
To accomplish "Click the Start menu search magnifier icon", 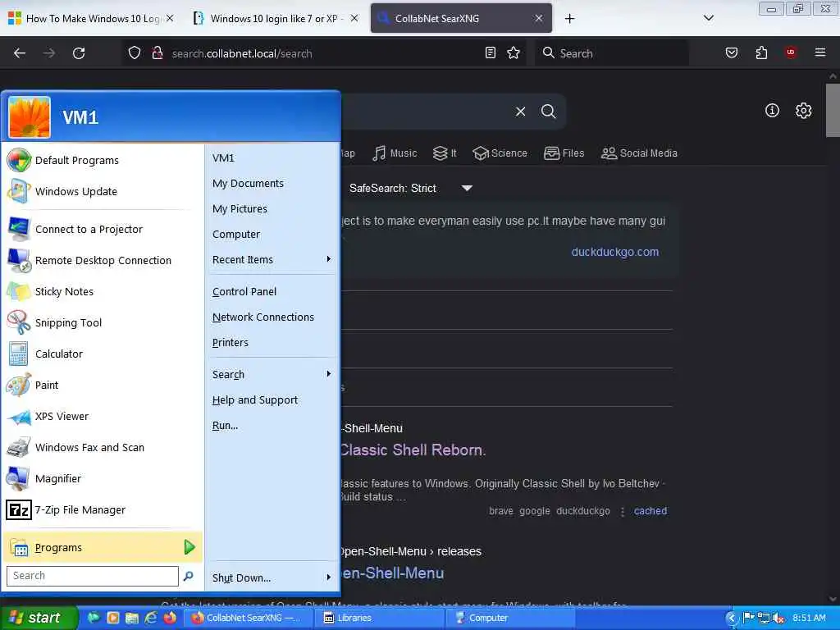I will coord(188,576).
